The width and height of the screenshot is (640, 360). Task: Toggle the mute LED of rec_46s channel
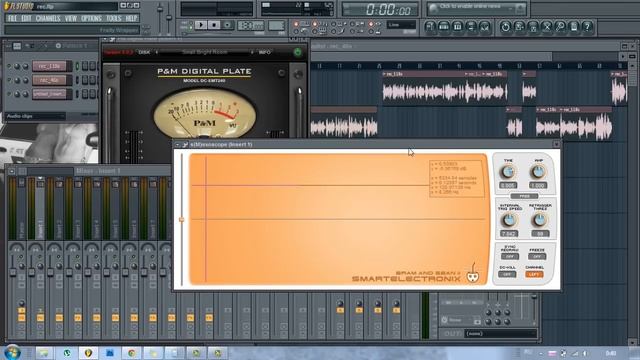(9, 80)
